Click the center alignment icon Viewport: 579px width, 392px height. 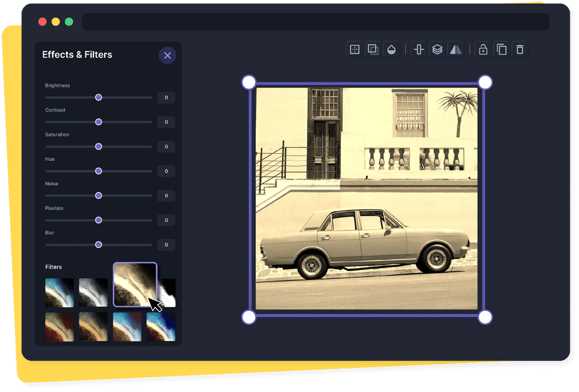point(418,49)
